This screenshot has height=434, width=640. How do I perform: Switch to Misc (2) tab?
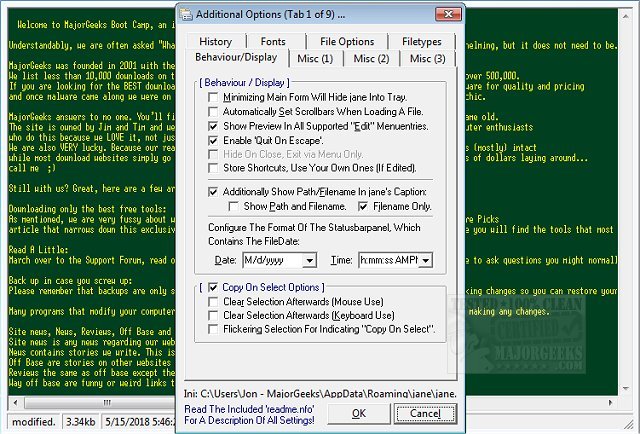(x=371, y=58)
